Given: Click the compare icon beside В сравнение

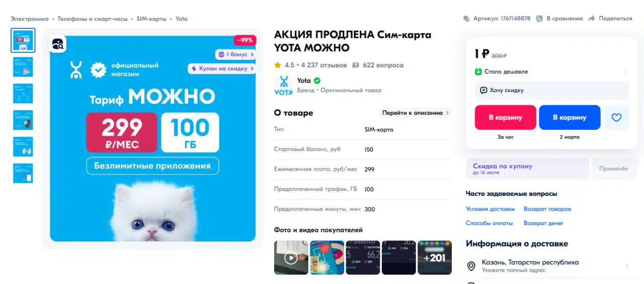Looking at the screenshot, I should click(x=539, y=19).
